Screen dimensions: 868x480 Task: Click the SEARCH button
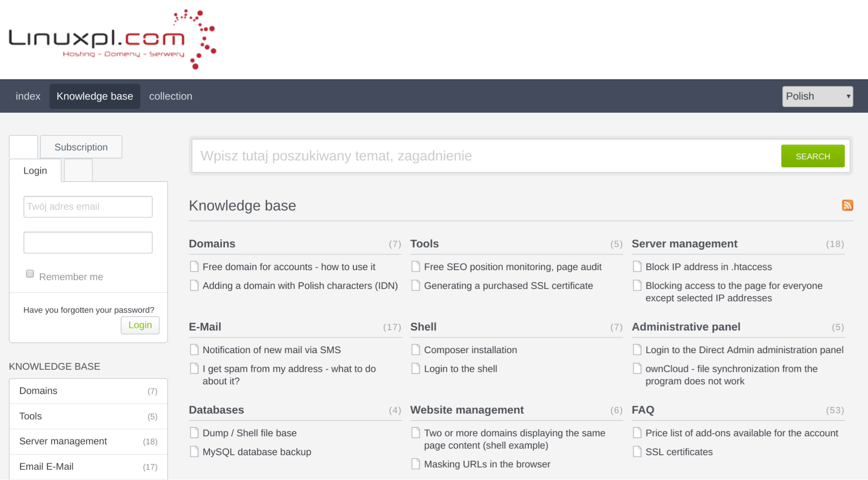[x=812, y=156]
